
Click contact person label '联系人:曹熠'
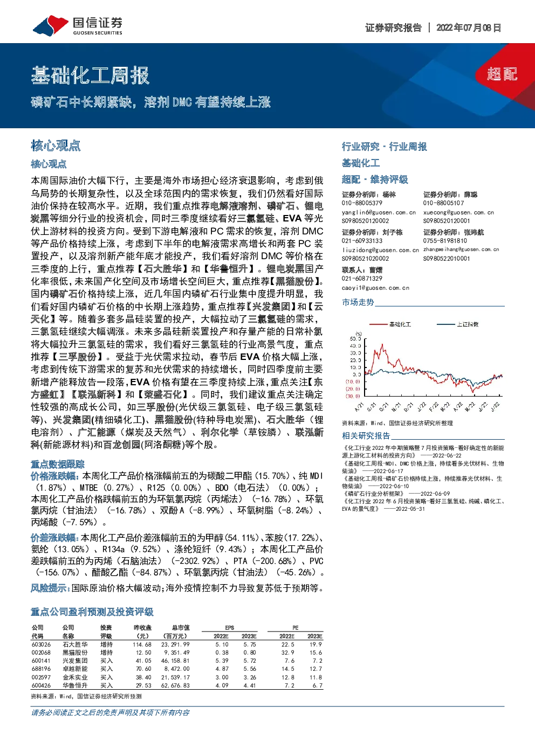coord(362,270)
